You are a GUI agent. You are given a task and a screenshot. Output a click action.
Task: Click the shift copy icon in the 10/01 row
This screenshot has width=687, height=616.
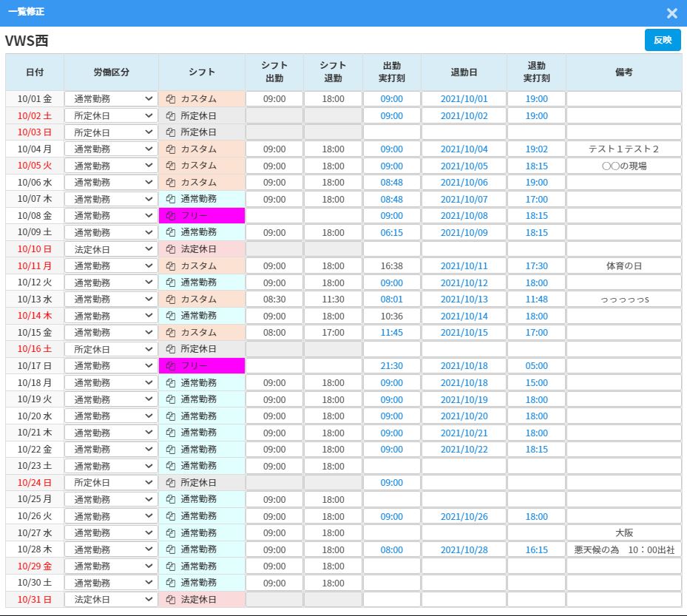pos(171,99)
